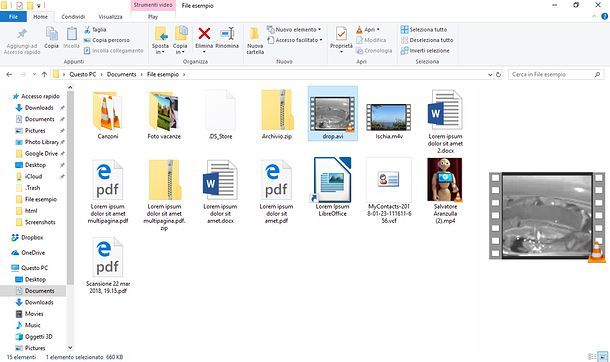Open the Nuovo elemento dropdown
The width and height of the screenshot is (610, 362).
click(x=294, y=30)
